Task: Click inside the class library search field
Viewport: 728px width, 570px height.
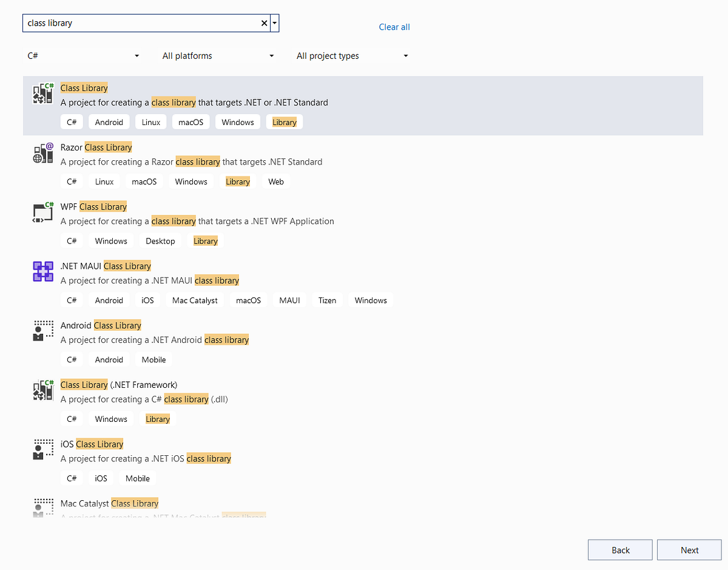Action: pyautogui.click(x=140, y=22)
